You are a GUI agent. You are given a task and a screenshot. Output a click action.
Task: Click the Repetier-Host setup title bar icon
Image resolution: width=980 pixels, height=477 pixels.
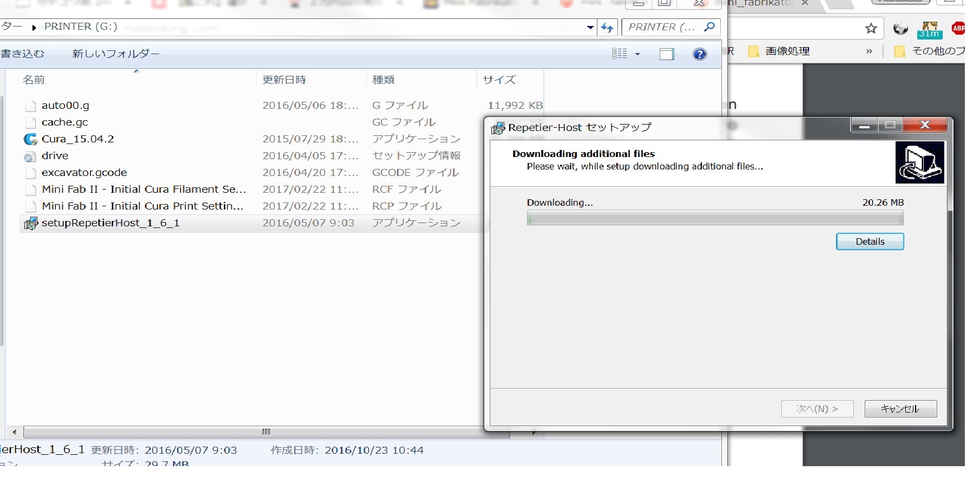click(498, 128)
